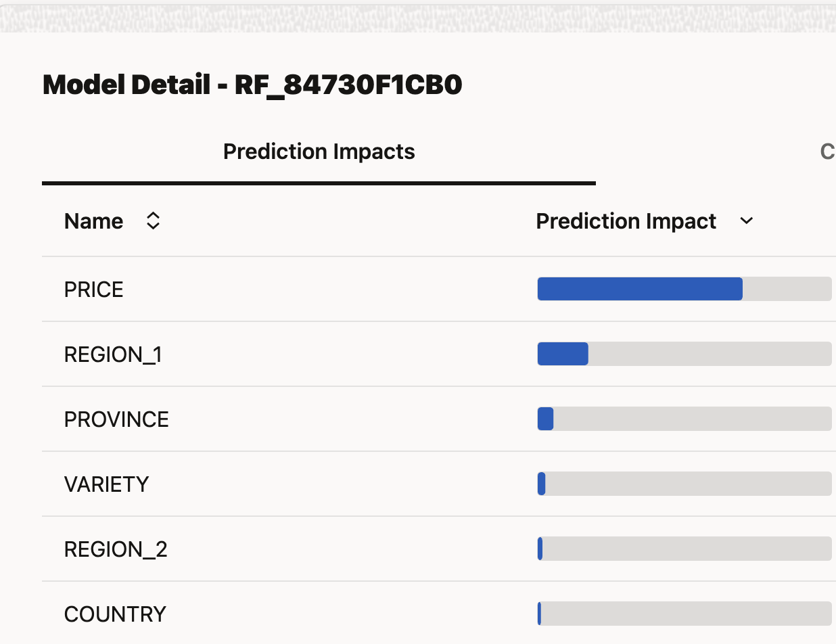Image resolution: width=836 pixels, height=644 pixels.
Task: Select the VARIETY row name
Action: point(106,484)
